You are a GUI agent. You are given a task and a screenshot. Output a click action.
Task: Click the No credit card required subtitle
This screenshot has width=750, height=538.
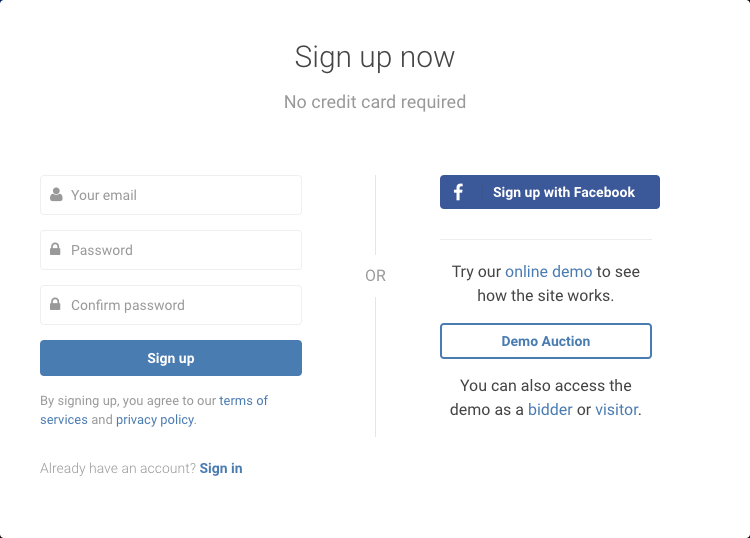click(375, 102)
